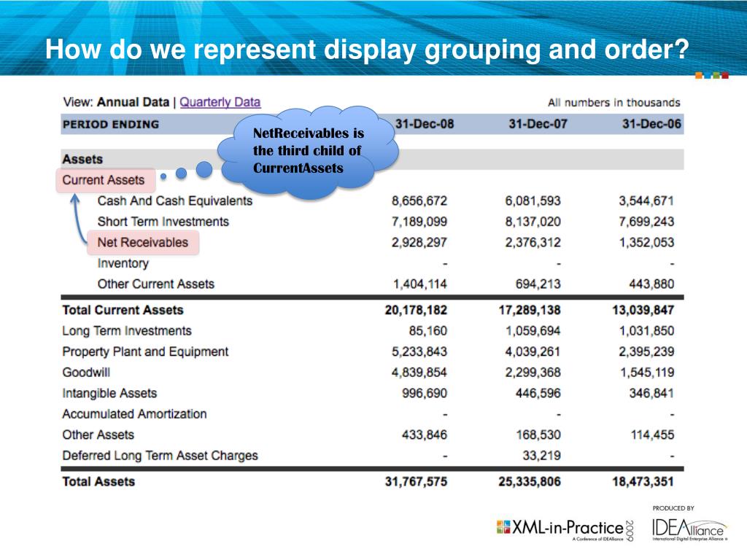Click Property Plant and Equipment label
Viewport: 747px width, 560px height.
click(145, 352)
